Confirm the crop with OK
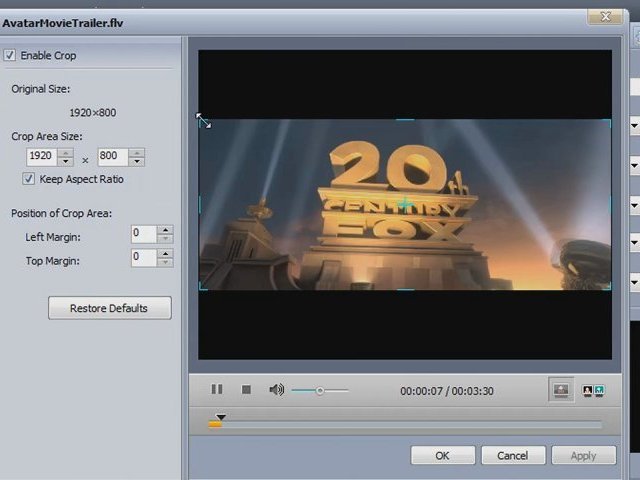 (x=442, y=455)
